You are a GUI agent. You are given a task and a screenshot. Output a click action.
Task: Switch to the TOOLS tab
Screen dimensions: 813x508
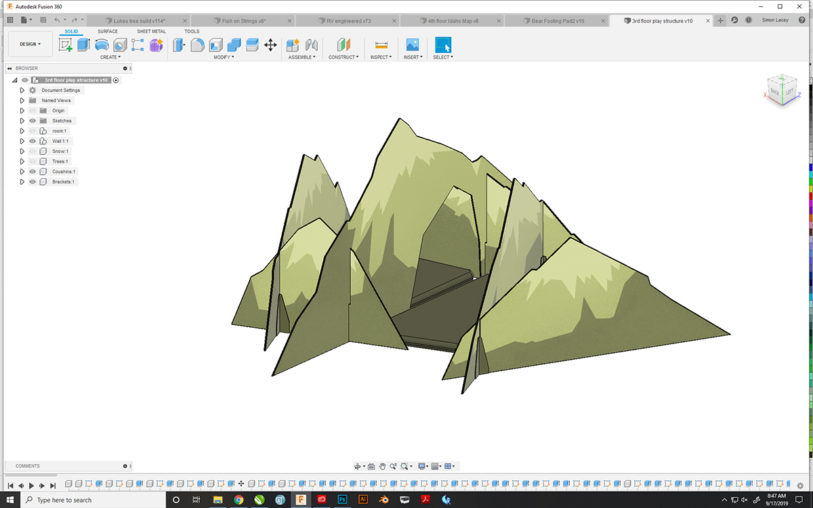191,31
